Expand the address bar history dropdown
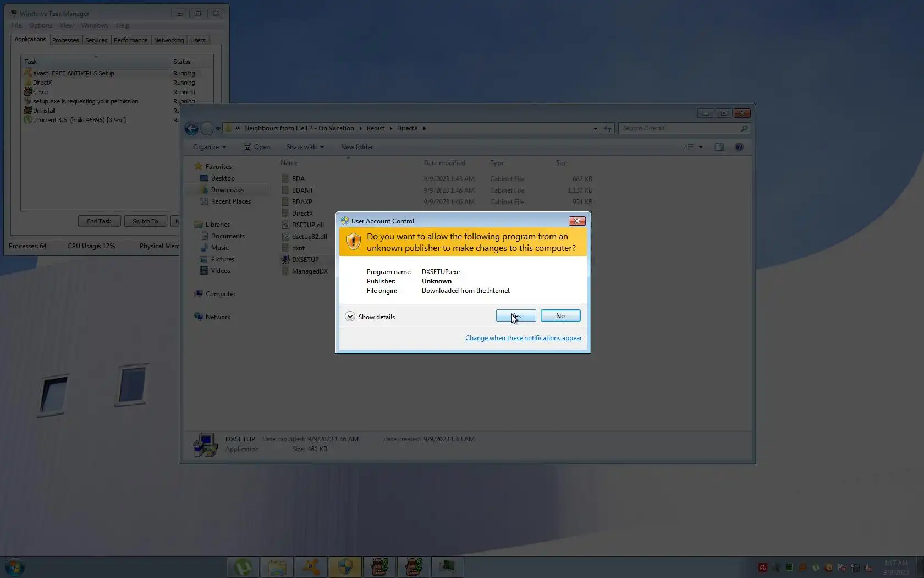The width and height of the screenshot is (924, 578). 595,129
